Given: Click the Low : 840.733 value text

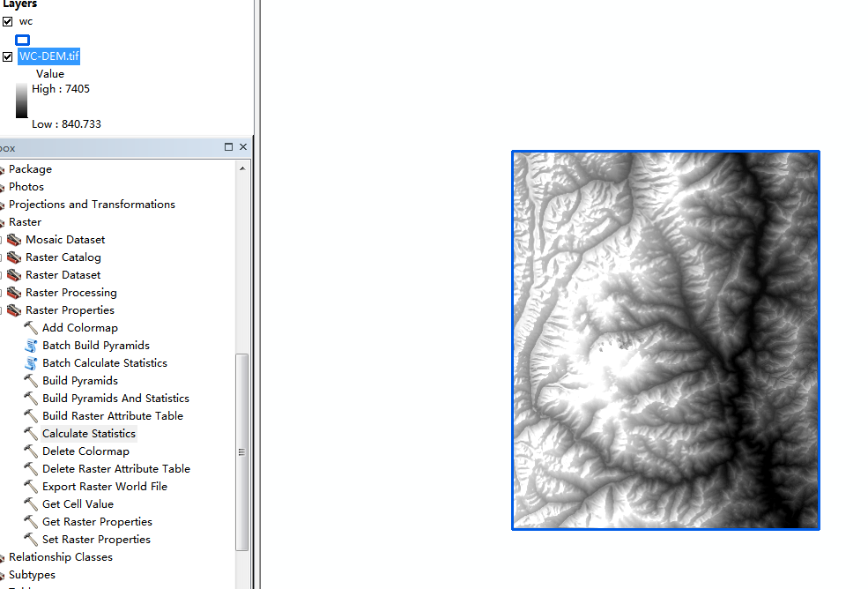Looking at the screenshot, I should click(x=66, y=124).
